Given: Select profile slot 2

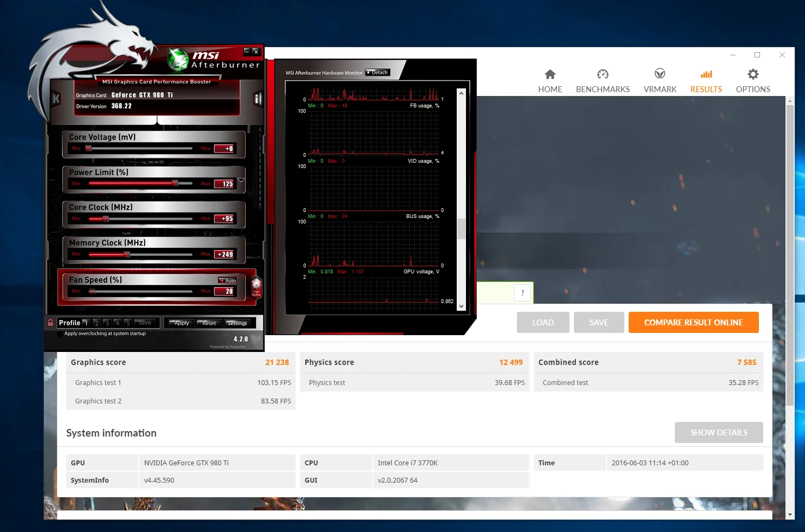Looking at the screenshot, I should (x=96, y=323).
